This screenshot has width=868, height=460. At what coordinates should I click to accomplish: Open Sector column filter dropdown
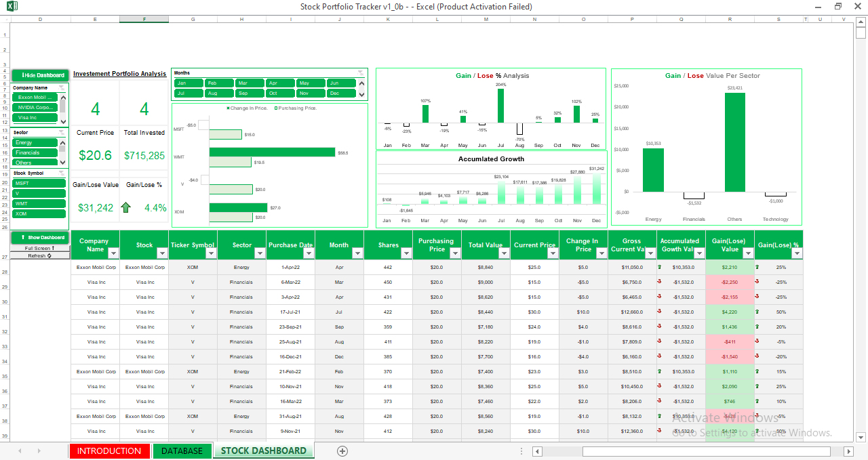260,253
